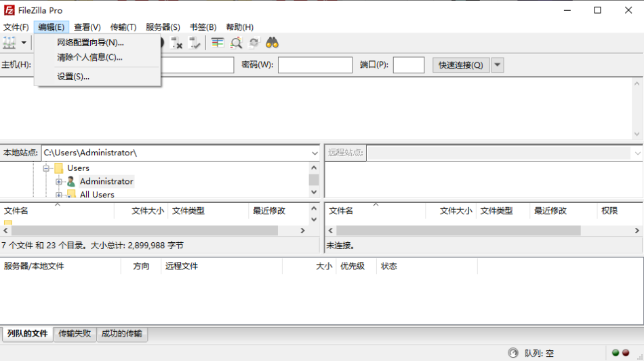Open the 帮助(H) menu
This screenshot has height=361, width=644.
(x=239, y=27)
